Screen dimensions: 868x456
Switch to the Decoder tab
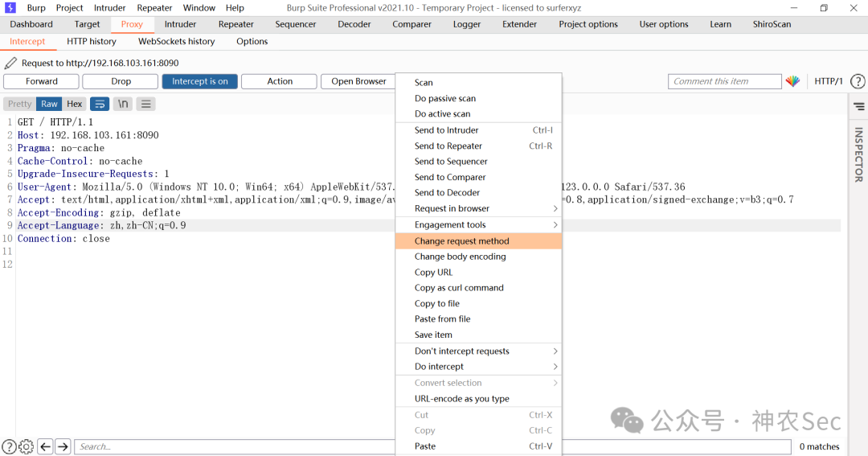[354, 24]
